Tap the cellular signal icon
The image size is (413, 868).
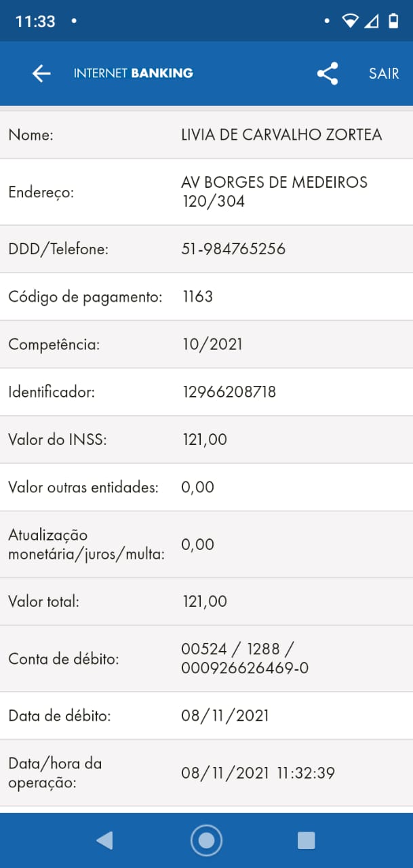371,21
